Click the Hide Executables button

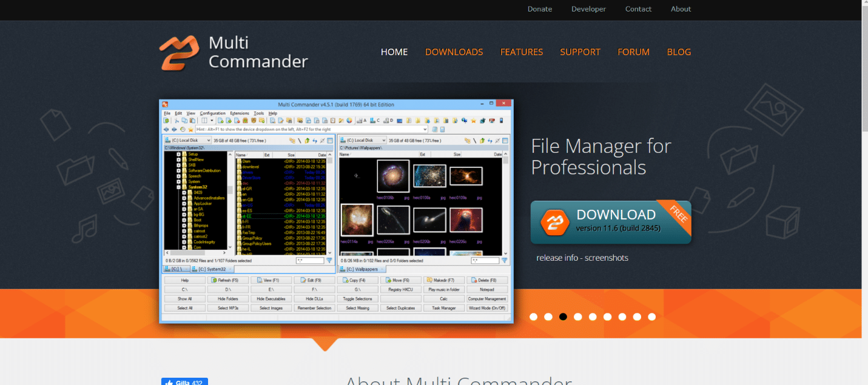point(271,299)
